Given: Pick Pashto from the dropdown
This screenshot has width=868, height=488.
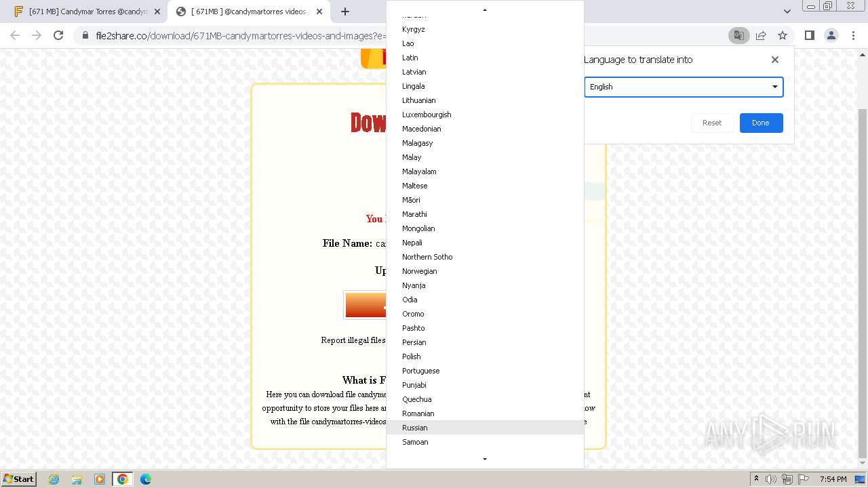Looking at the screenshot, I should (485, 328).
